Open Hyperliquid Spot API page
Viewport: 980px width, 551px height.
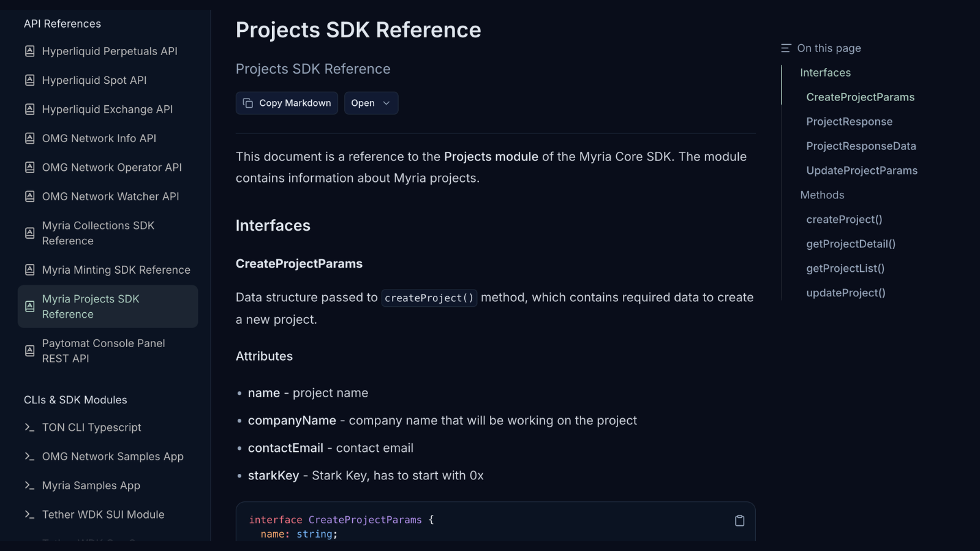(x=108, y=80)
